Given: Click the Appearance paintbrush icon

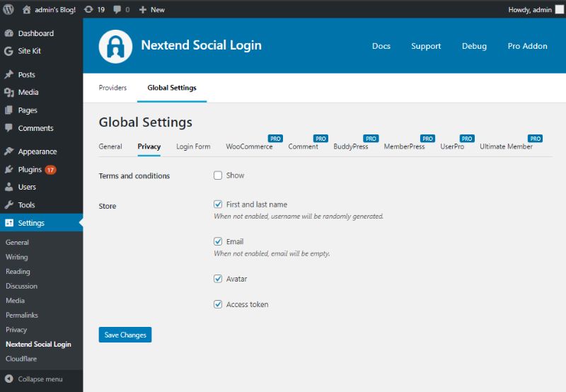Looking at the screenshot, I should (x=9, y=151).
